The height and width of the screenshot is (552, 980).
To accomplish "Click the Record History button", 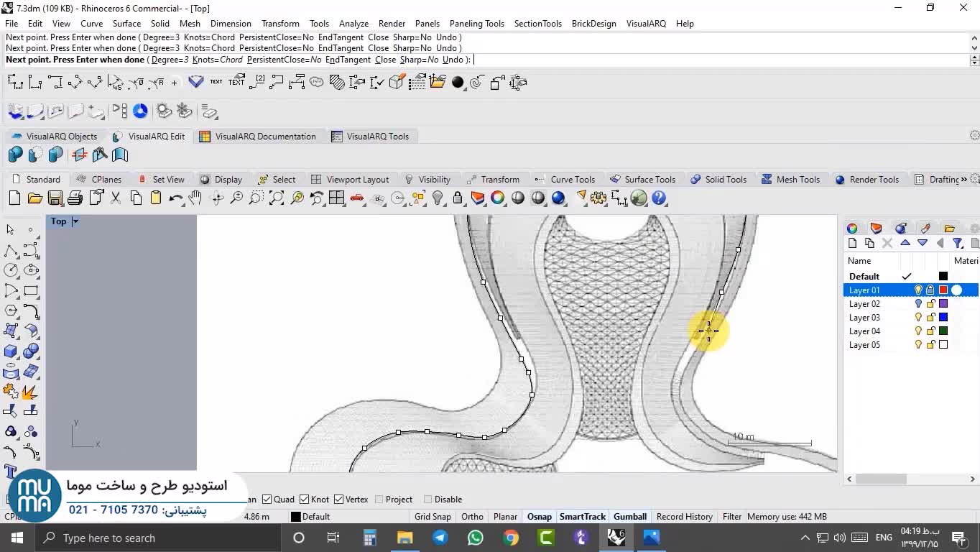I will [684, 517].
